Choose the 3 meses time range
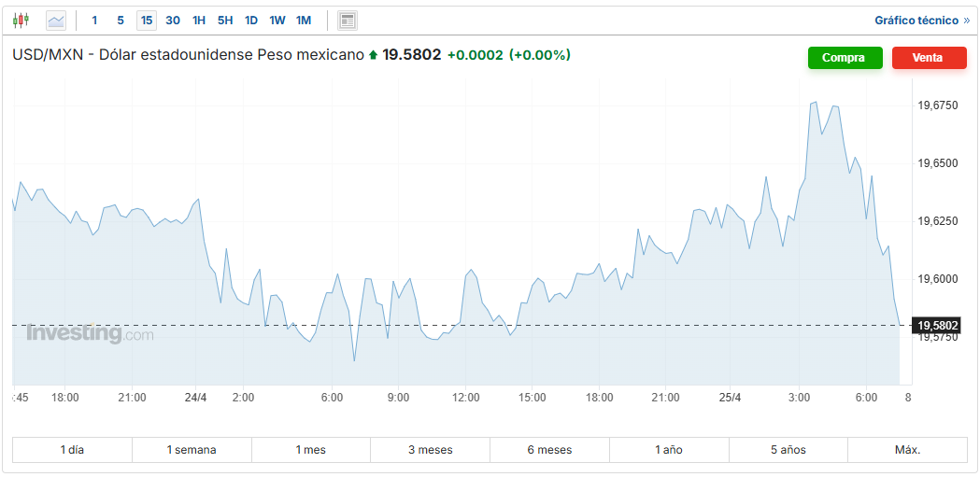Viewport: 980px width, 477px height. click(430, 450)
